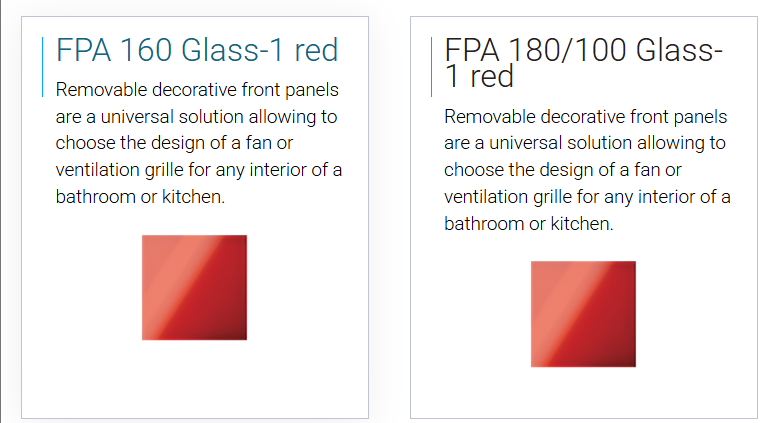The width and height of the screenshot is (774, 423).
Task: Click "Removable decorative front panels" in right card
Action: pyautogui.click(x=585, y=117)
